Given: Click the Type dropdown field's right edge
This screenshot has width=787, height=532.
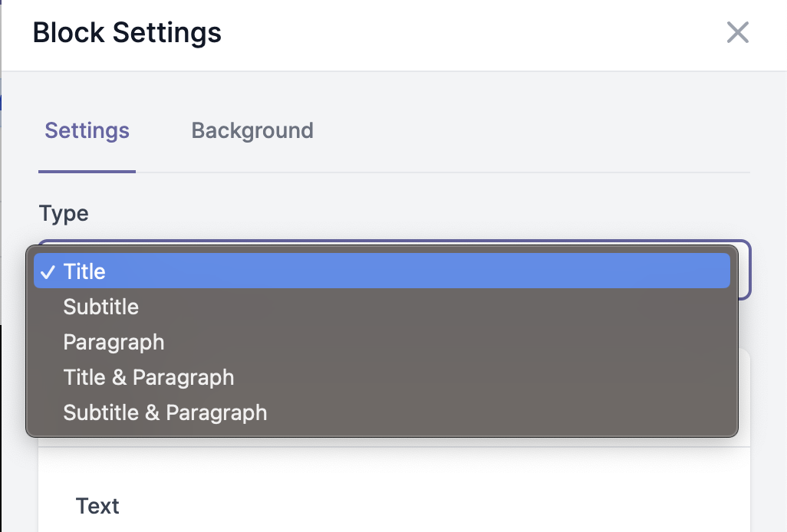Looking at the screenshot, I should 745,270.
